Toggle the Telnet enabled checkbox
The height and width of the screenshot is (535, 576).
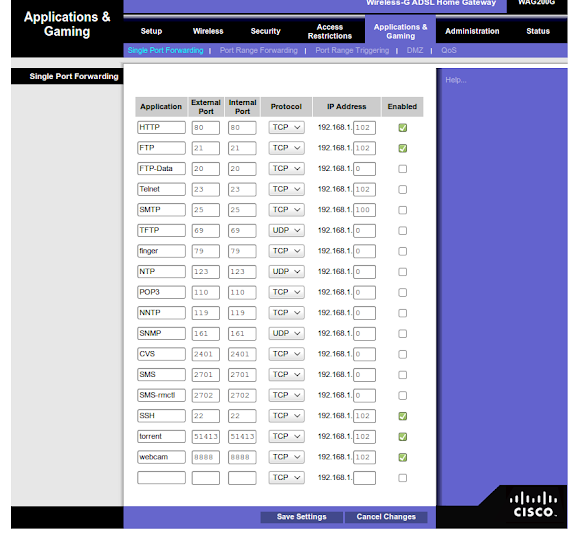pos(403,190)
